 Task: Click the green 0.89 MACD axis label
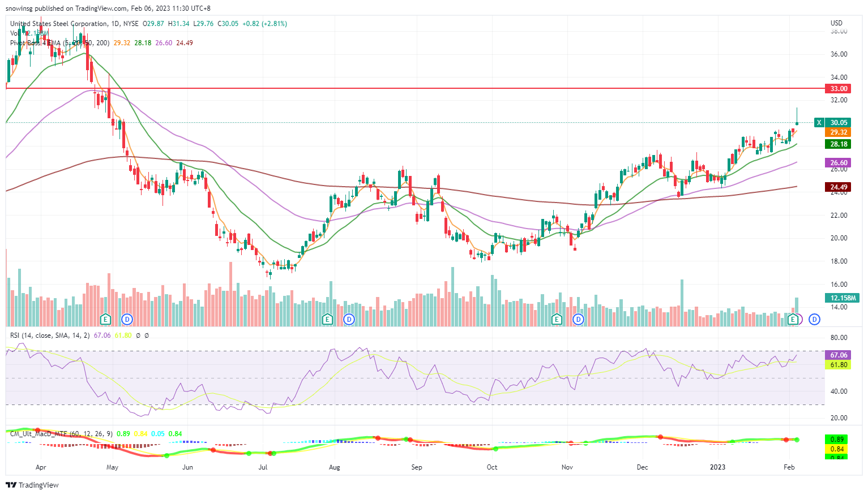[837, 440]
